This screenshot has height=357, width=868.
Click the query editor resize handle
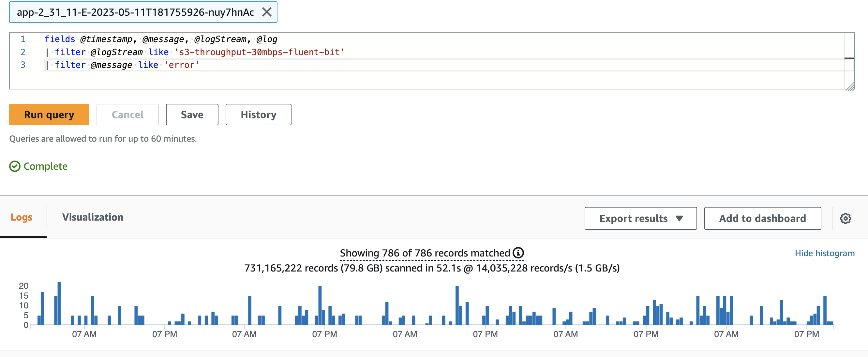(x=850, y=86)
